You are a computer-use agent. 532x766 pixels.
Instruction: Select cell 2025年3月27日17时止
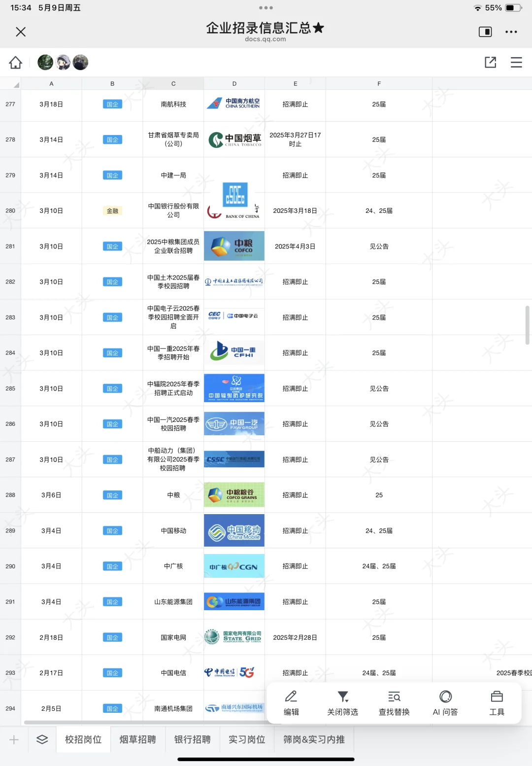tap(295, 139)
